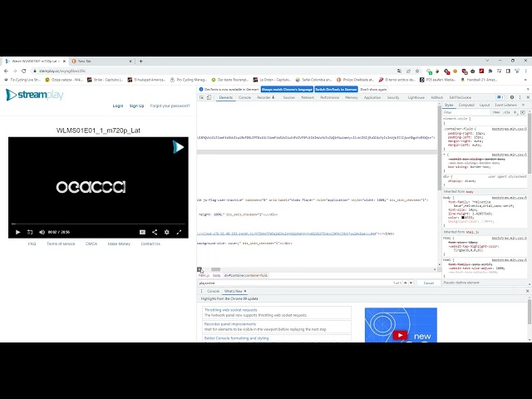This screenshot has width=532, height=399.
Task: Click Always match Chrome's language button
Action: 287,89
